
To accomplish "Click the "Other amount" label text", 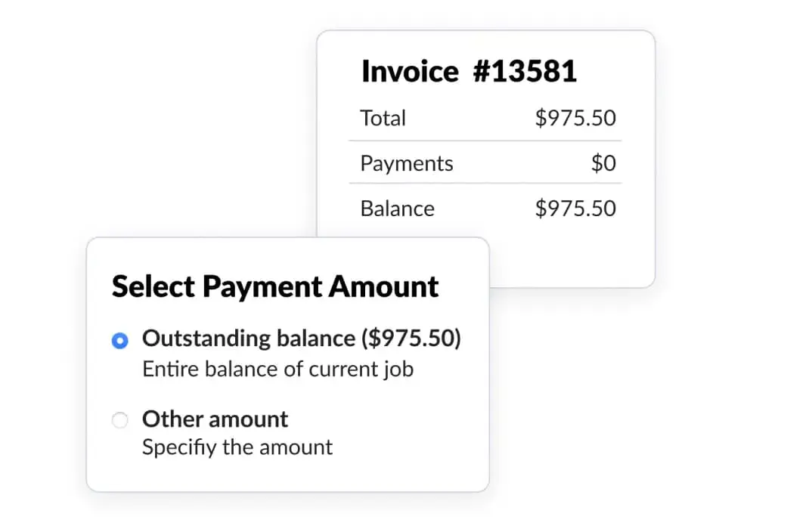I will (215, 419).
